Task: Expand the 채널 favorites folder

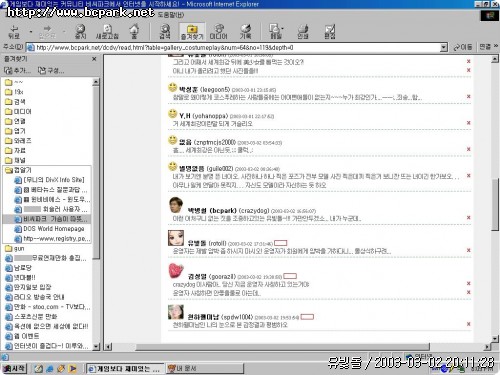Action: (x=15, y=160)
